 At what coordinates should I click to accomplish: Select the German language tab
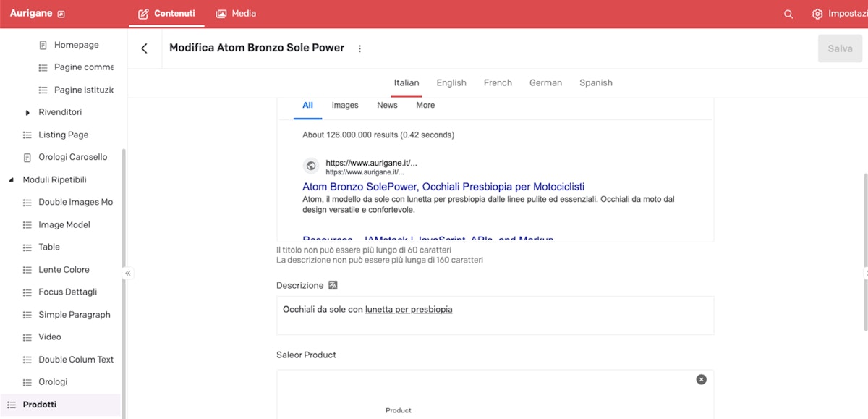pos(545,82)
